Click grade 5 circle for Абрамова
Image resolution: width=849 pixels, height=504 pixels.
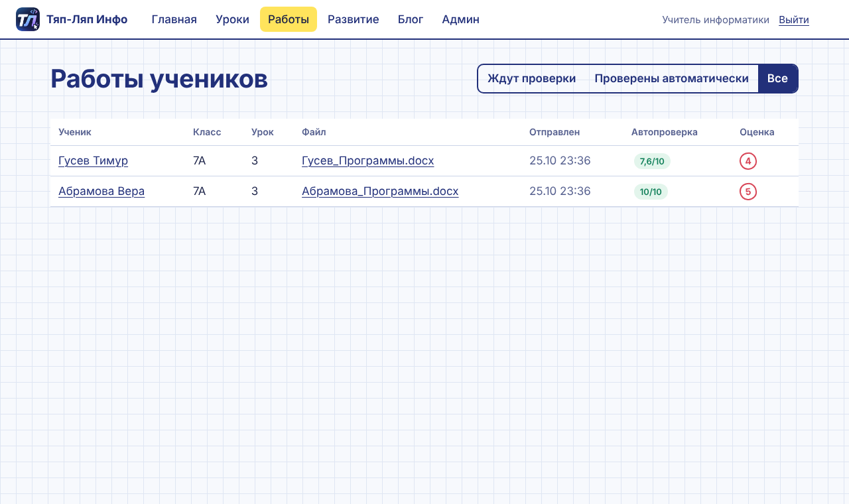pos(748,192)
